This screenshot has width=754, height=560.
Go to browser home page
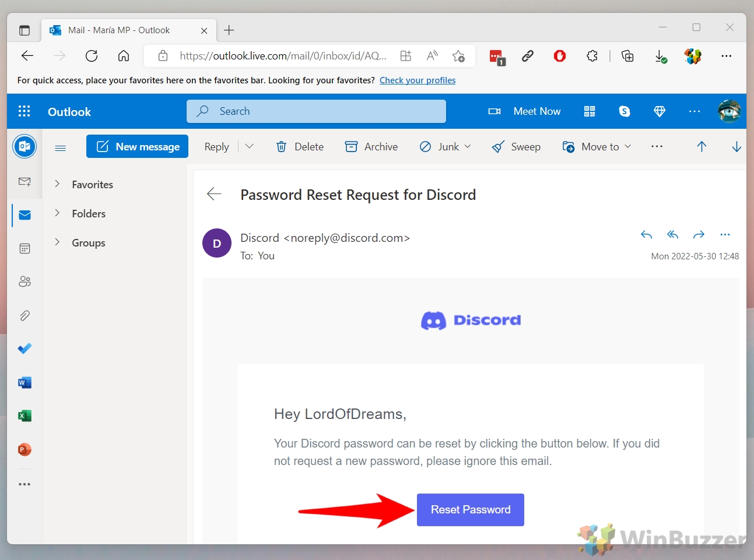pos(124,56)
